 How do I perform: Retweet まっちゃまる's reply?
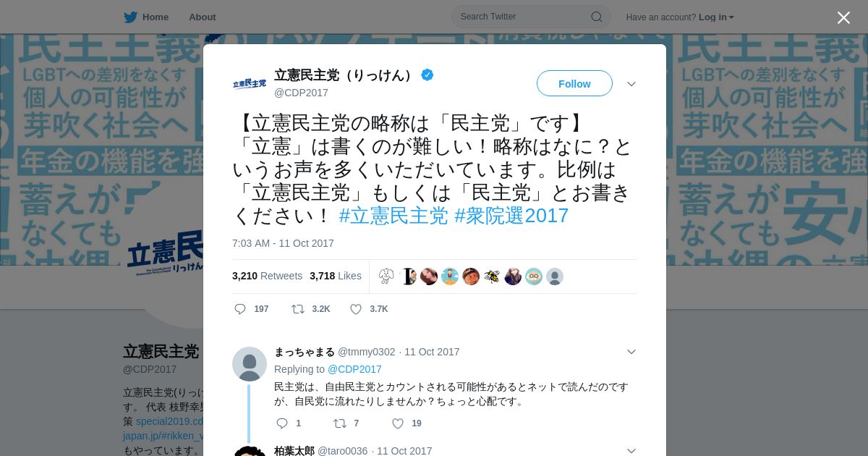pos(339,423)
